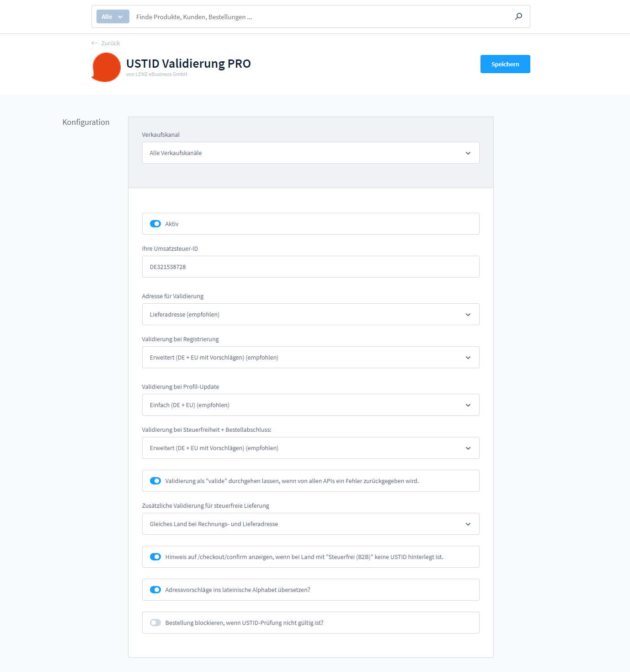Toggle the checkout/confirm hint switch

[155, 557]
